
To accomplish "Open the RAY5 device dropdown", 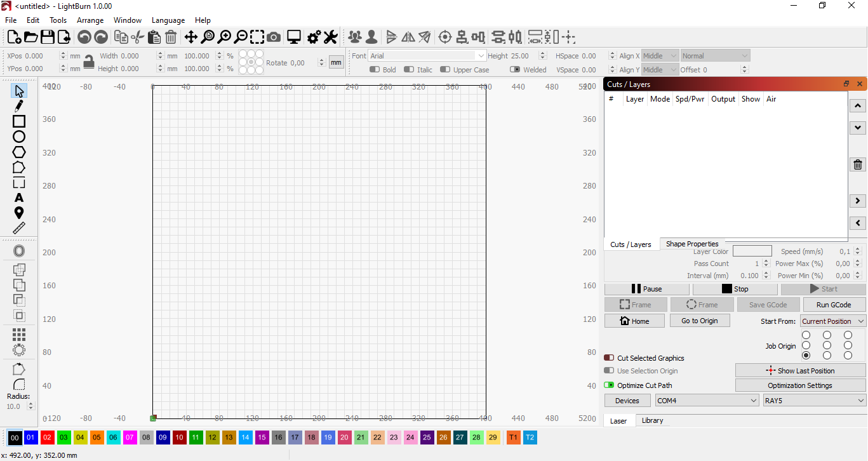I will click(815, 401).
